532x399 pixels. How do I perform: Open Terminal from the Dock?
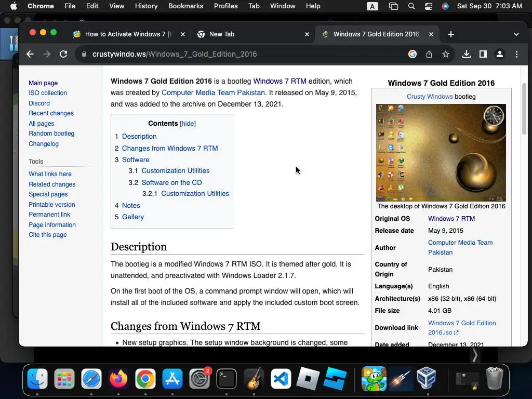click(227, 379)
